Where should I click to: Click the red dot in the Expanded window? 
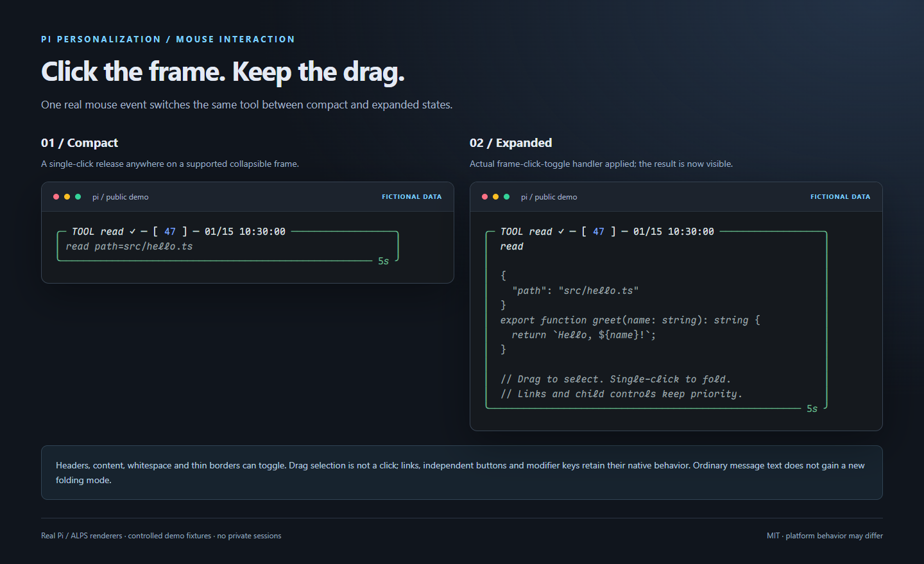[485, 197]
